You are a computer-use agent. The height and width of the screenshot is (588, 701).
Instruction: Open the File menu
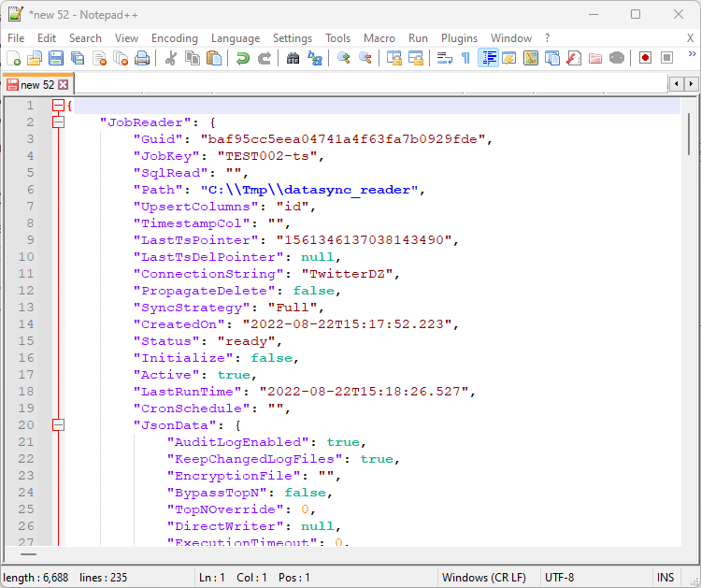[16, 38]
